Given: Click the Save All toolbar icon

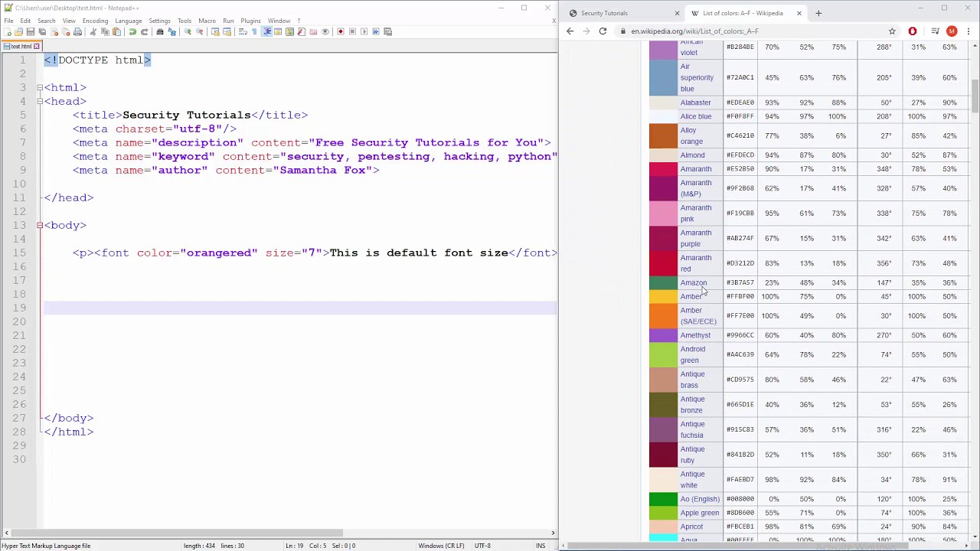Looking at the screenshot, I should (x=42, y=31).
